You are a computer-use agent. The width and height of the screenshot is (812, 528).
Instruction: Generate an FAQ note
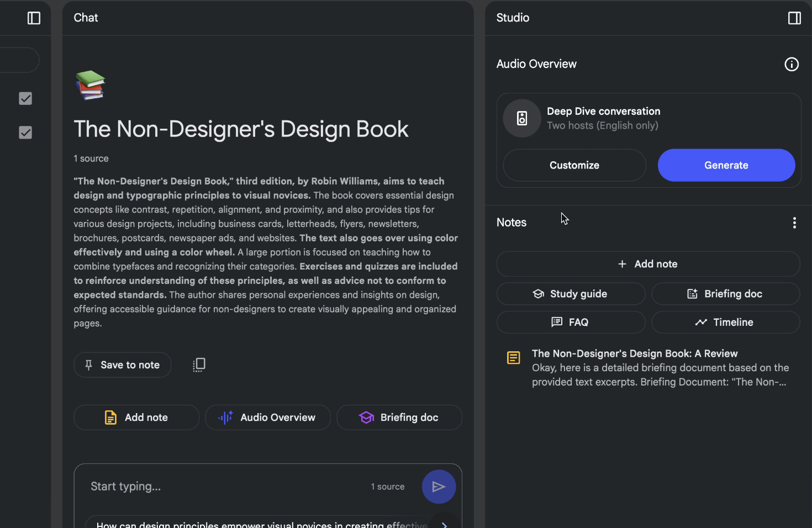point(571,322)
